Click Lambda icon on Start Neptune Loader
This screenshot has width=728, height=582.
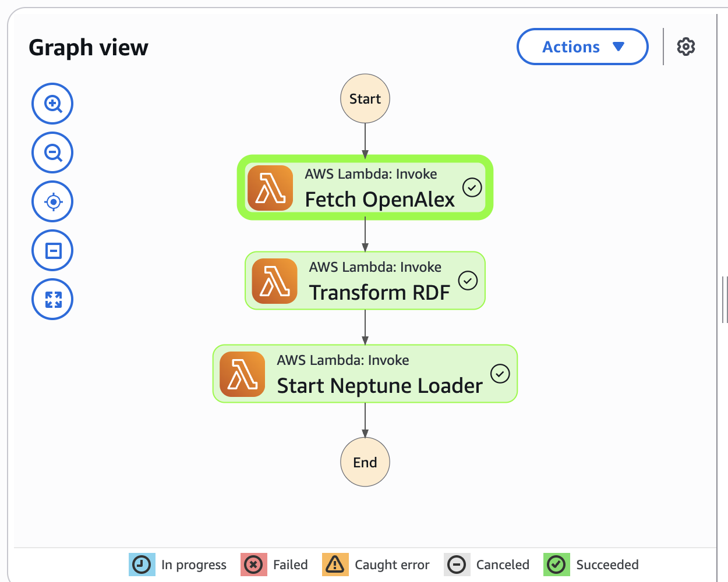pos(242,374)
